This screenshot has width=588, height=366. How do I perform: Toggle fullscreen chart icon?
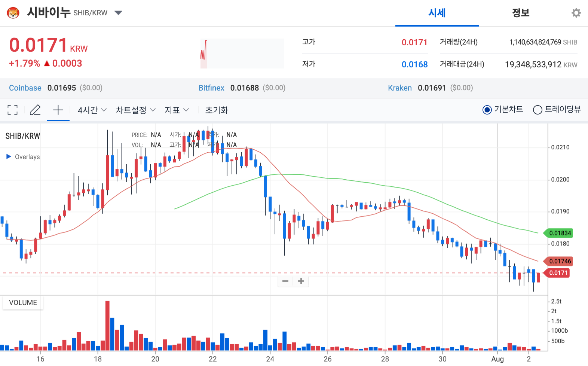[x=12, y=110]
